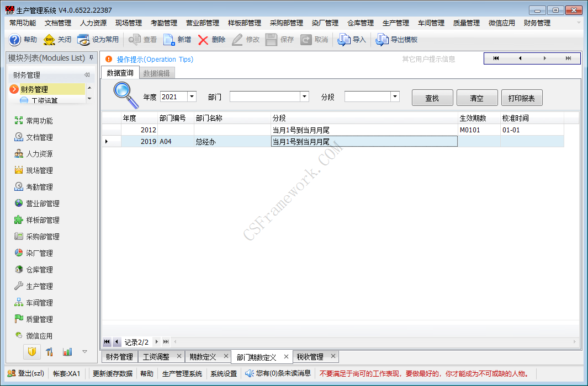Screen dimensions: 588x386
Task: Click the Close (关闭) exit icon
Action: 49,40
